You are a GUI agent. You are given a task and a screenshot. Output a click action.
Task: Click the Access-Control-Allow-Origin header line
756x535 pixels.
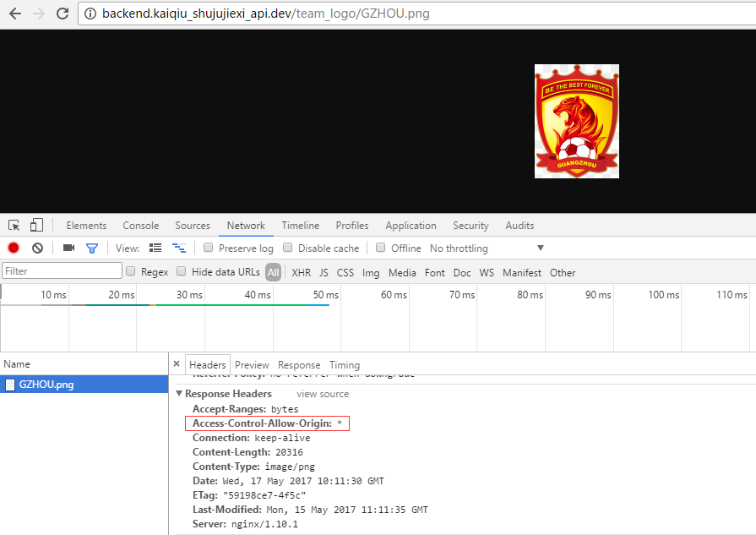(267, 423)
